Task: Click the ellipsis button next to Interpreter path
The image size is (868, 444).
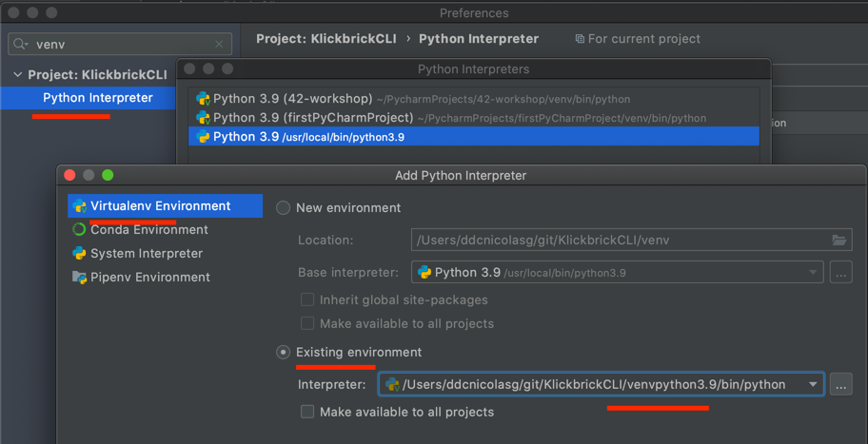Action: point(840,385)
